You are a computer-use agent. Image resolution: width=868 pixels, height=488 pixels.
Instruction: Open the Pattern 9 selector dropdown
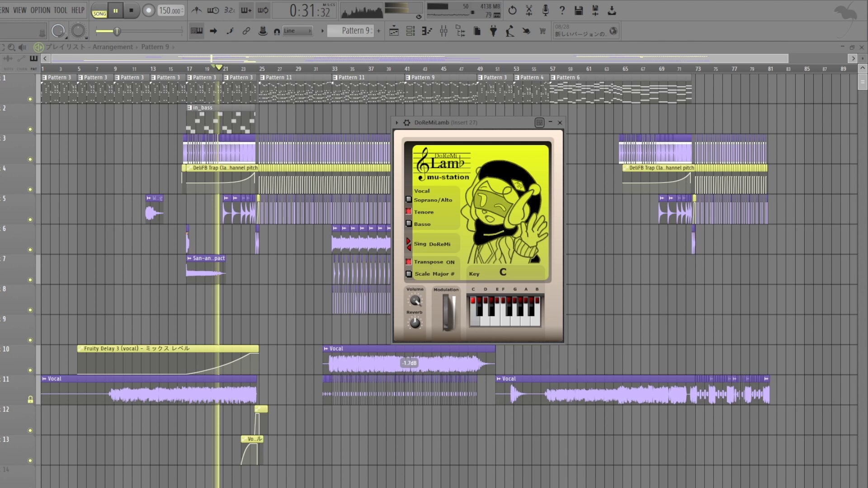pos(350,31)
